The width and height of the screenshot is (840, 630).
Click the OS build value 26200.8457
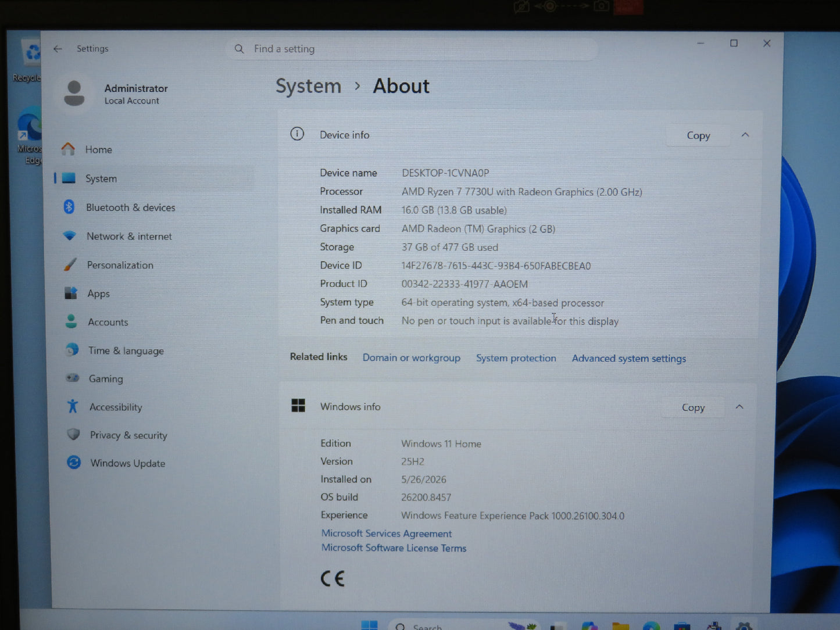(x=426, y=497)
